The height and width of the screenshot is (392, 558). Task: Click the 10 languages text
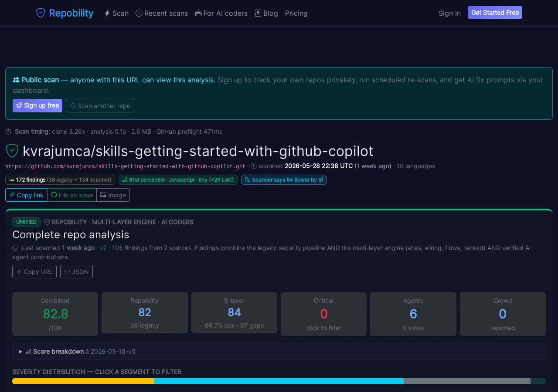(x=416, y=166)
